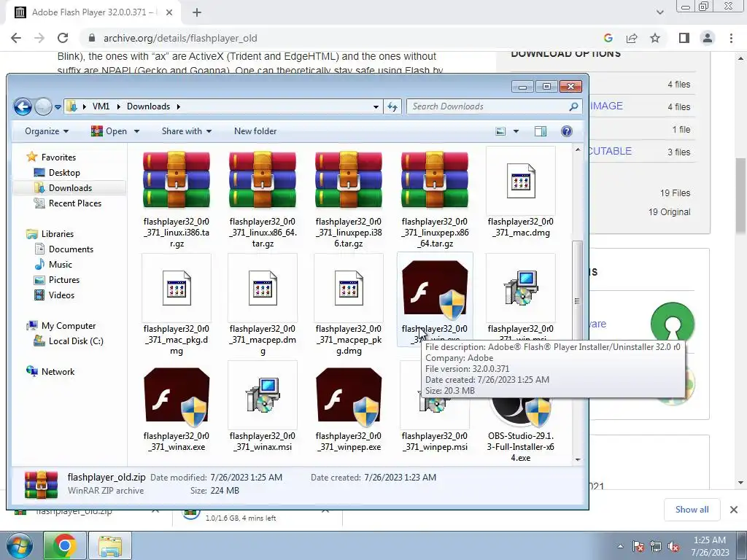Open the Windows Start menu
The image size is (747, 560).
(19, 545)
